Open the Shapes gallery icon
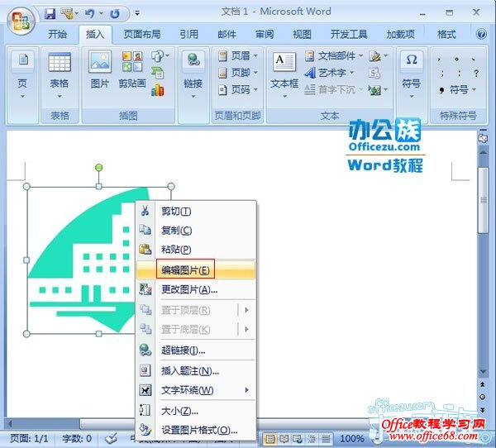Image resolution: width=496 pixels, height=448 pixels. pyautogui.click(x=158, y=56)
